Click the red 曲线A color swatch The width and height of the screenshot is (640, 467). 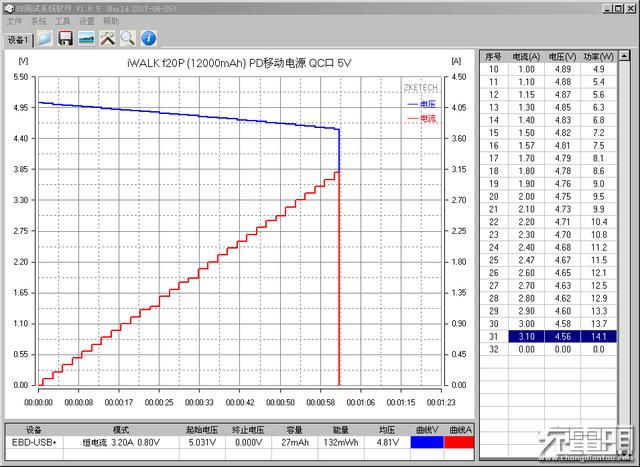459,442
